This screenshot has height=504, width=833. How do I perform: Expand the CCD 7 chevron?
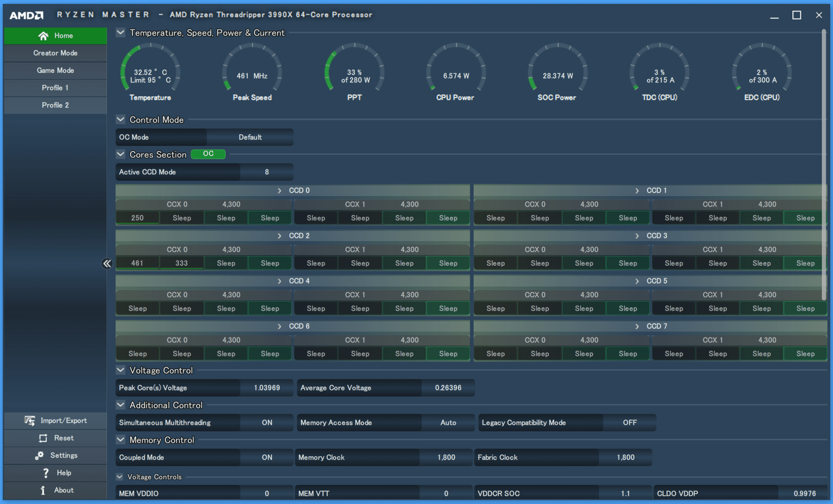[x=637, y=326]
